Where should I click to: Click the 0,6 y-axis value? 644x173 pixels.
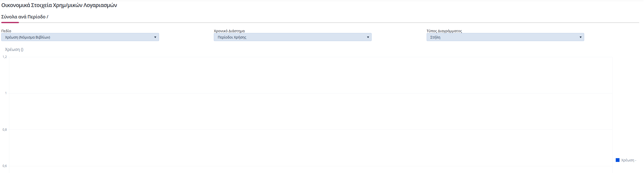[5, 166]
